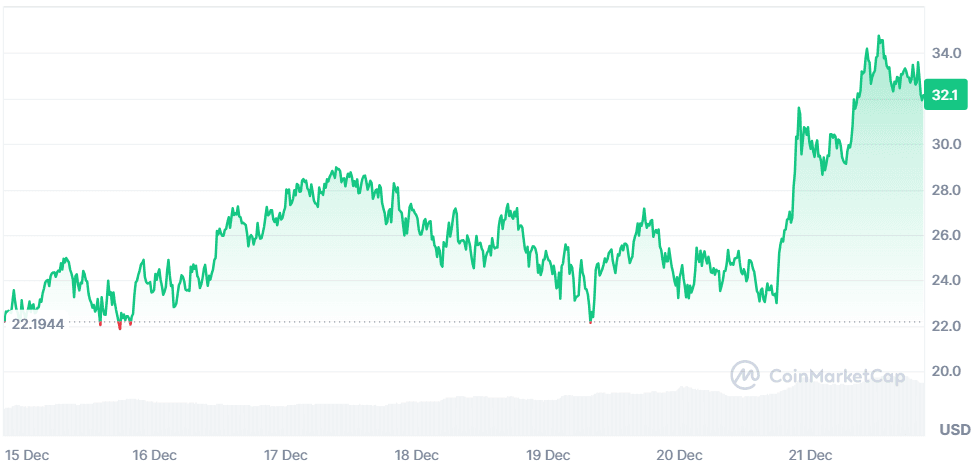Image resolution: width=975 pixels, height=468 pixels.
Task: Click the 20.0 price axis label
Action: (946, 372)
